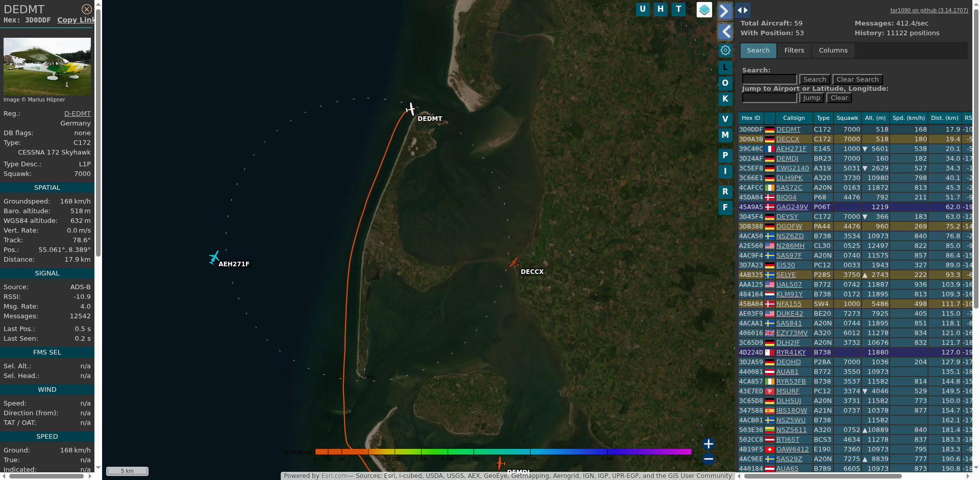Sort table by Squawk column
This screenshot has height=480, width=980.
(x=847, y=118)
